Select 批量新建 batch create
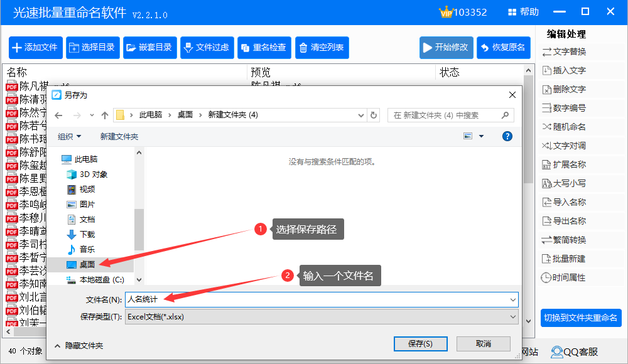The width and height of the screenshot is (628, 364). [x=565, y=259]
